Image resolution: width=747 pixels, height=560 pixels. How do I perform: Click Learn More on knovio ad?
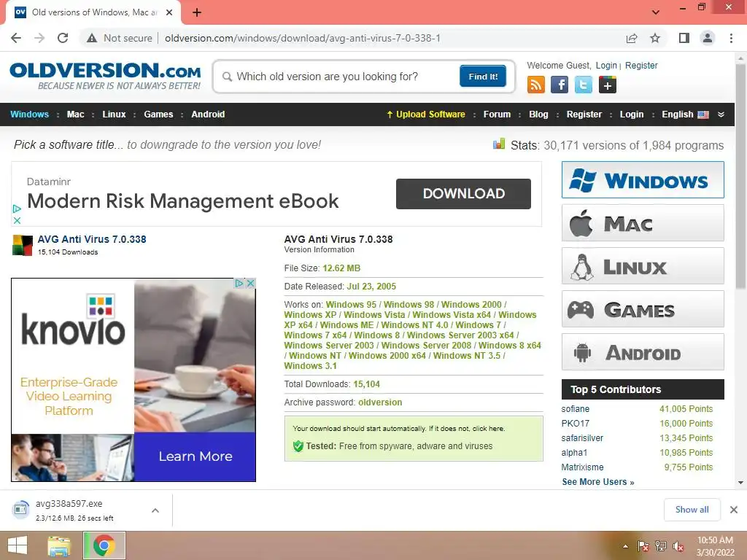pyautogui.click(x=196, y=456)
